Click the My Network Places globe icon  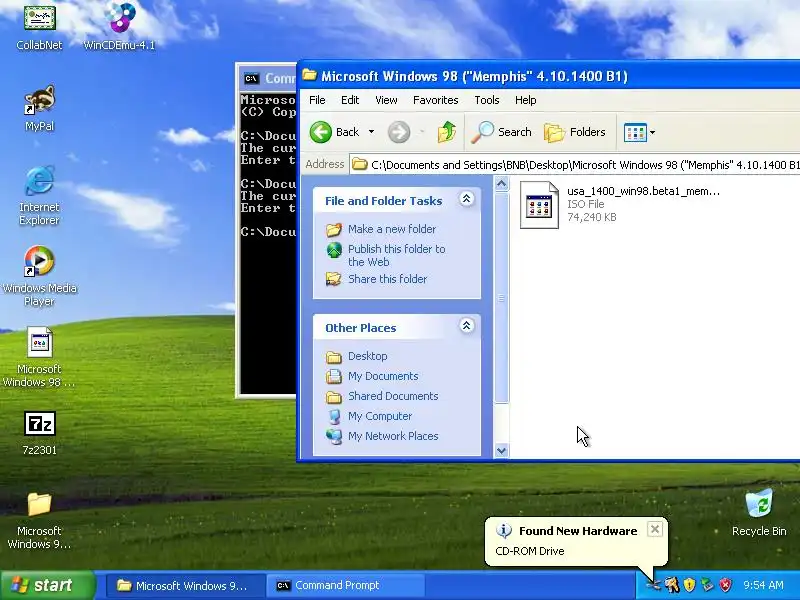(x=334, y=436)
